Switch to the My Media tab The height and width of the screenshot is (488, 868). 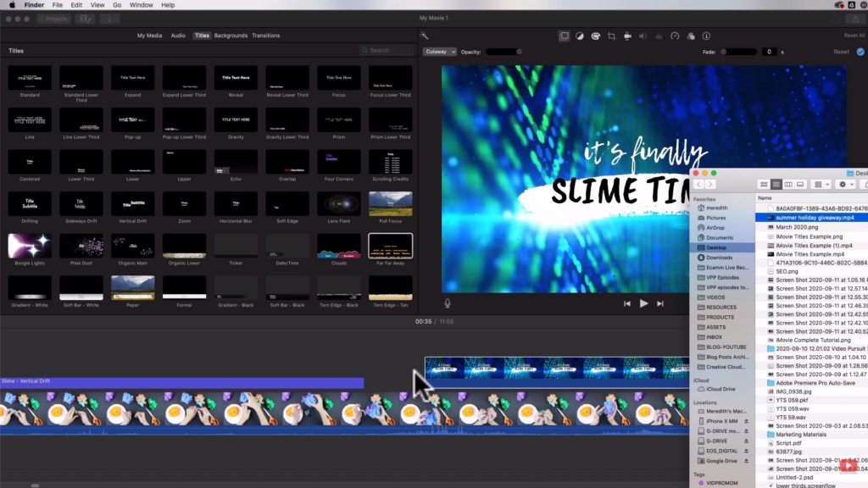[x=149, y=36]
